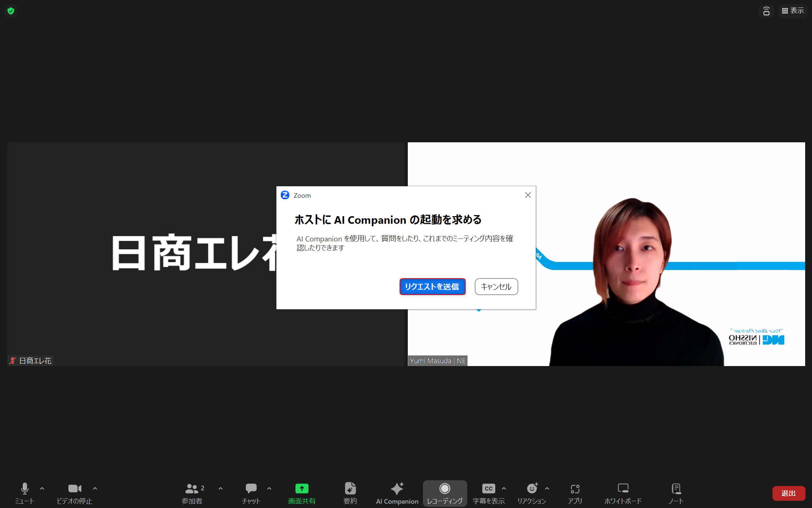Expand video options arrow next to ビデオの停止
This screenshot has height=508, width=812.
(95, 489)
